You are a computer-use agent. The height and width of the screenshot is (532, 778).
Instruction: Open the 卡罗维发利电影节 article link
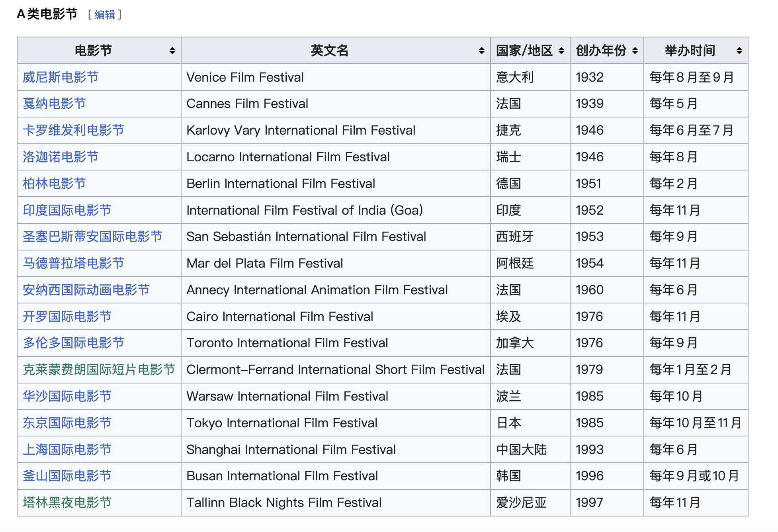click(x=73, y=130)
